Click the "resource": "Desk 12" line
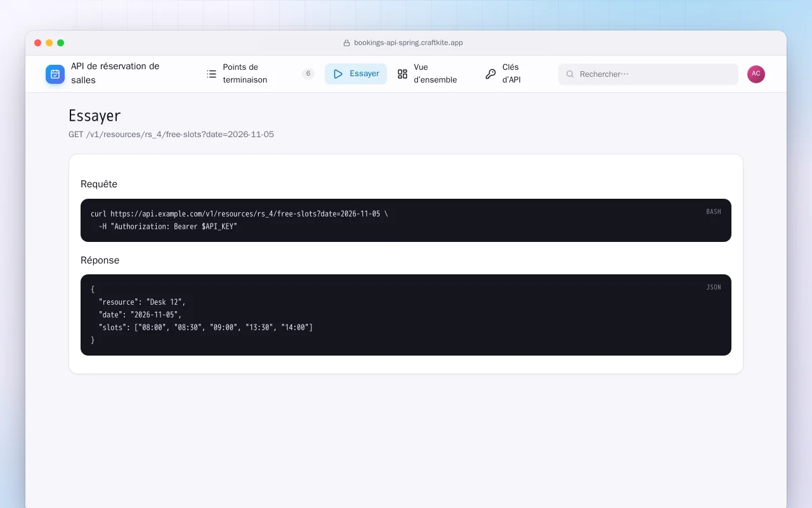This screenshot has width=812, height=508. [x=142, y=302]
